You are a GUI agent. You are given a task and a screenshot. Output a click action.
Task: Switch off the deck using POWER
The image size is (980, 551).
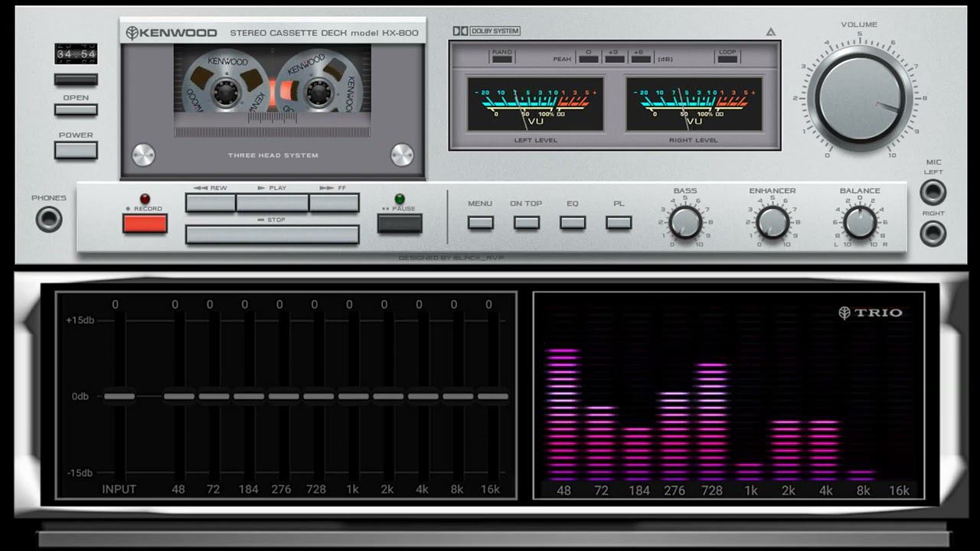76,150
